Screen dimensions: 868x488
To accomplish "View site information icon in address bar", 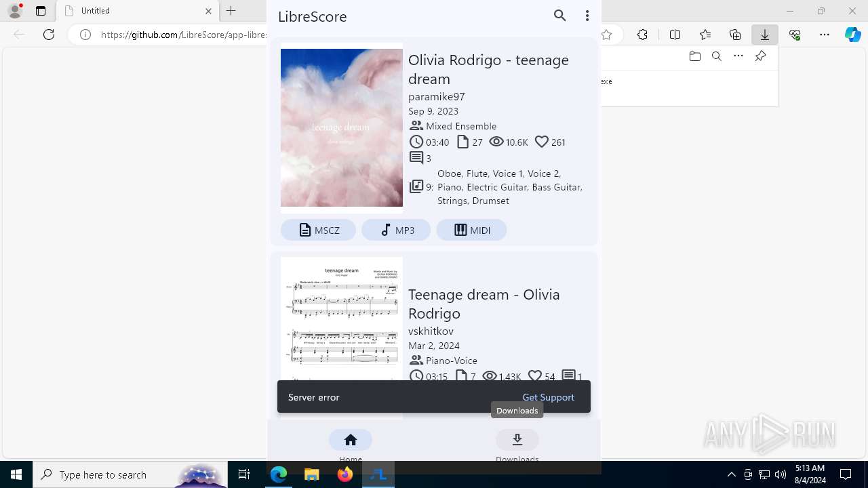I will [85, 35].
